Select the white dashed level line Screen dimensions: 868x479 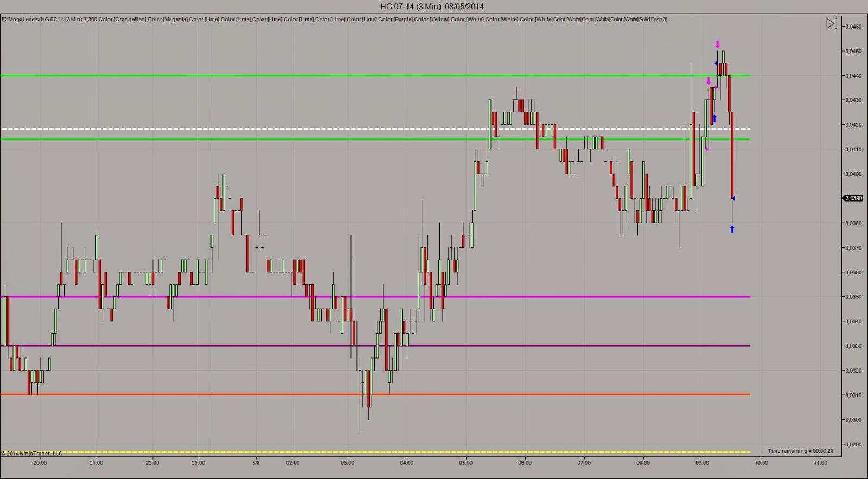(x=375, y=129)
